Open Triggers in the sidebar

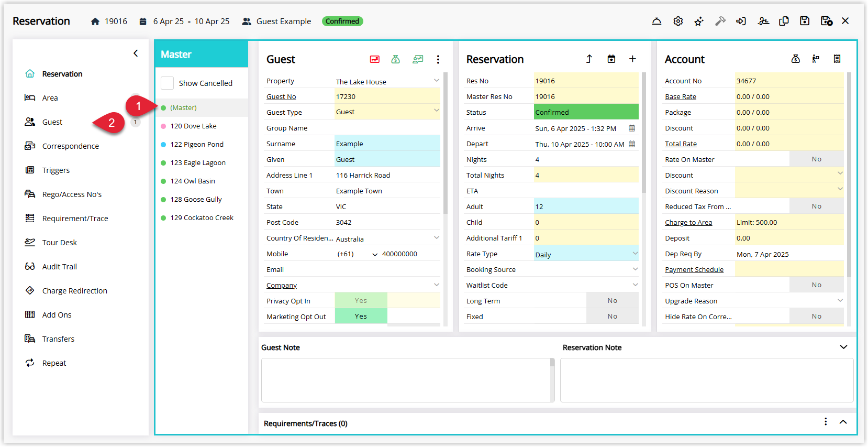tap(55, 170)
